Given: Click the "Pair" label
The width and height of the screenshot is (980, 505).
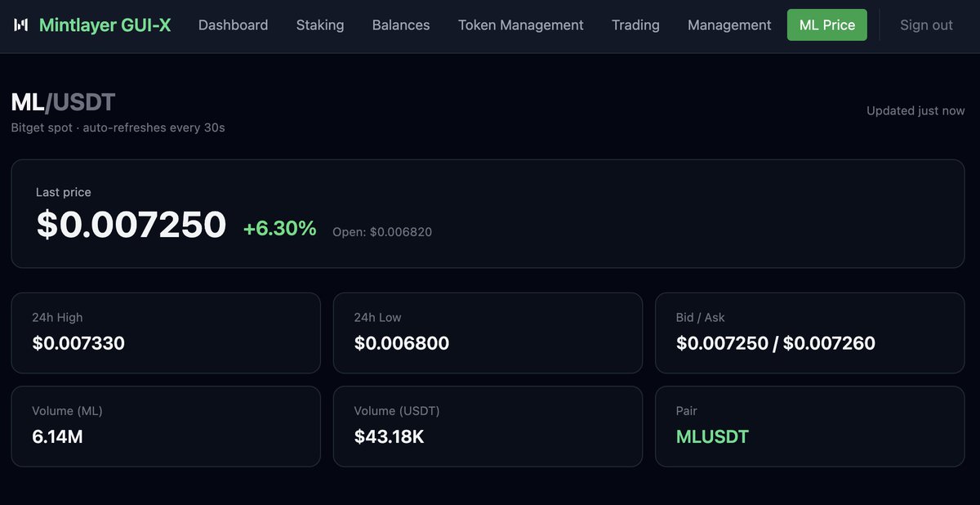Looking at the screenshot, I should (x=687, y=411).
